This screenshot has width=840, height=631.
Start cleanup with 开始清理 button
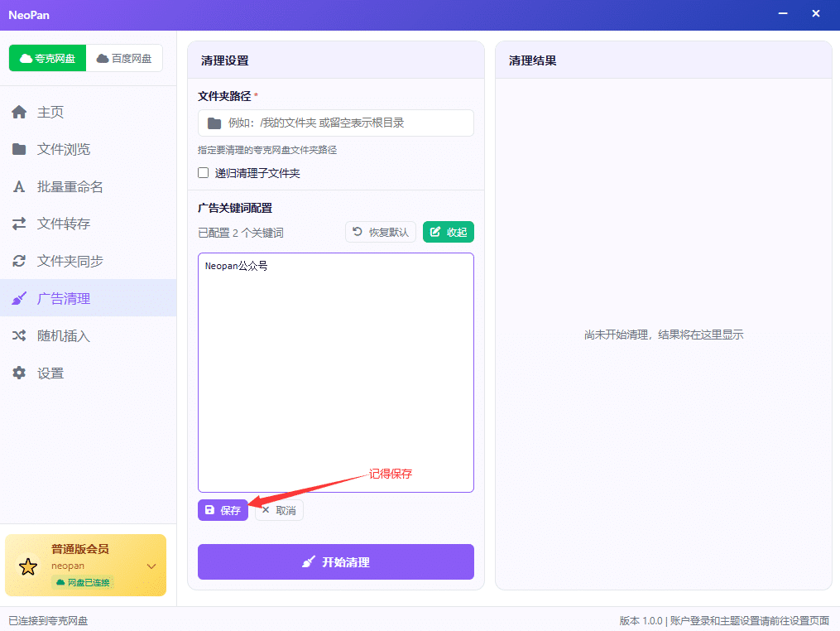336,561
